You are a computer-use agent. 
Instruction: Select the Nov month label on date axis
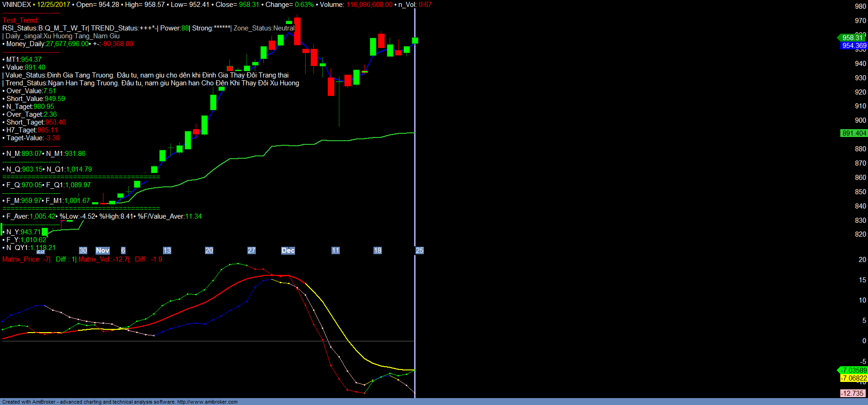(102, 250)
